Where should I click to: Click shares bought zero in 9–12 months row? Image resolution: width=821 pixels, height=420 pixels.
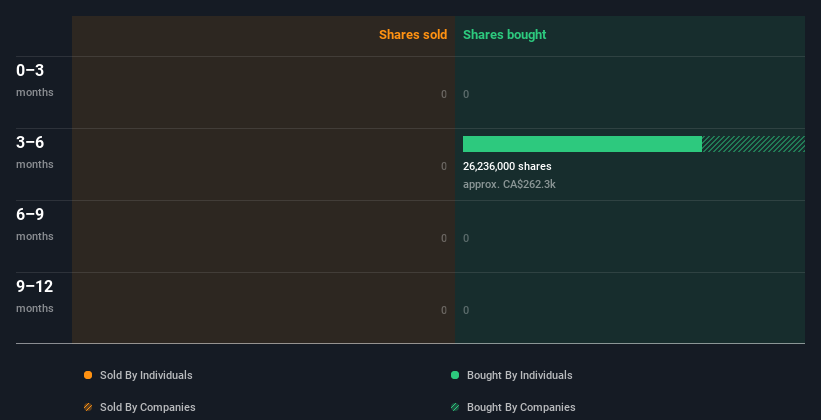tap(466, 311)
